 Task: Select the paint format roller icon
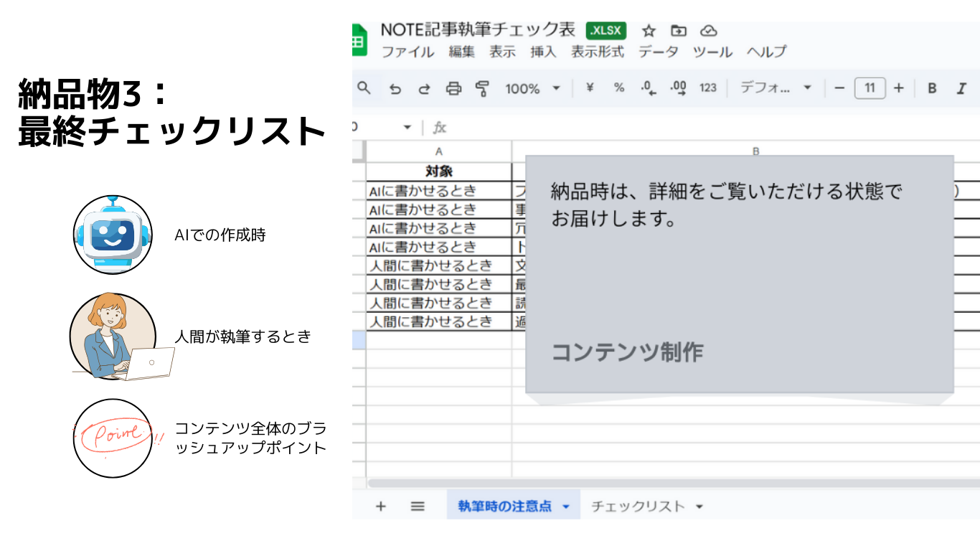tap(482, 88)
